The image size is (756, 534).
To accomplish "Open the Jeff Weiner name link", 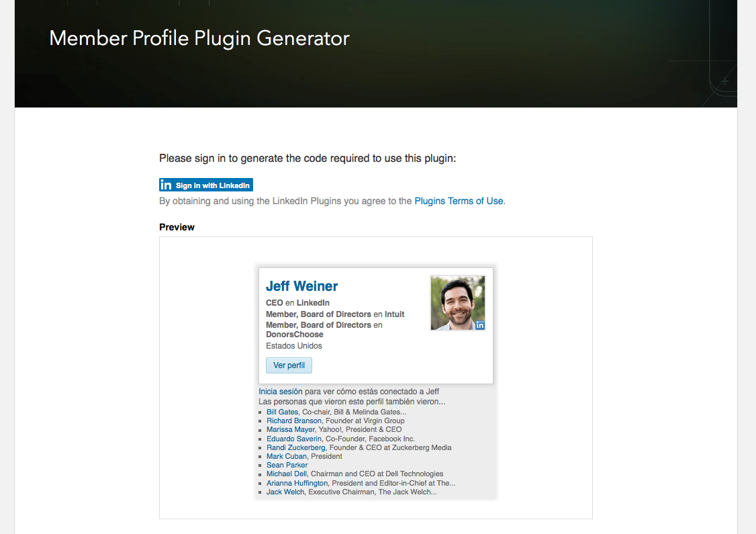I will (302, 286).
